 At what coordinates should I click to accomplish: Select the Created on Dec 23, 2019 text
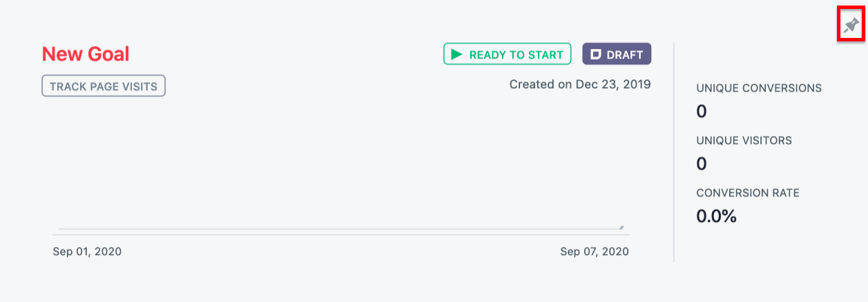(x=580, y=85)
